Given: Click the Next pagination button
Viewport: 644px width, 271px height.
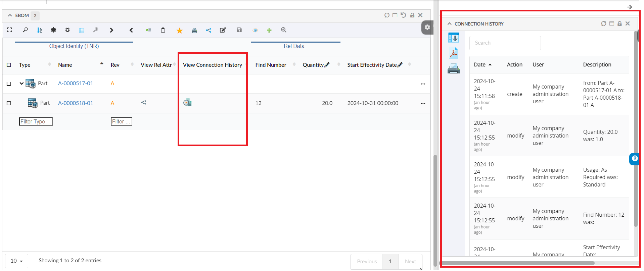Looking at the screenshot, I should (x=410, y=262).
